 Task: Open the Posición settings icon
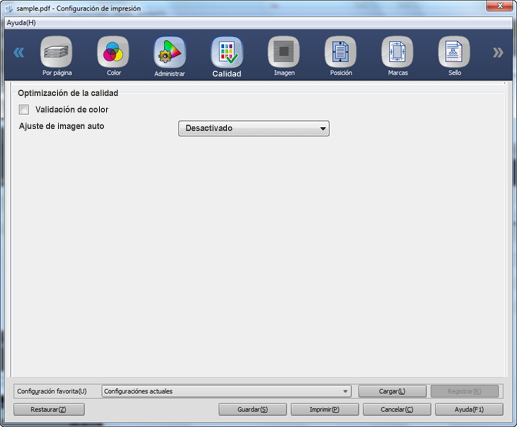[340, 52]
